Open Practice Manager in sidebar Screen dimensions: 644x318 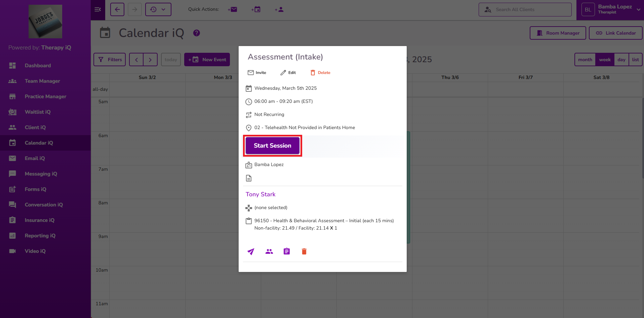tap(45, 96)
